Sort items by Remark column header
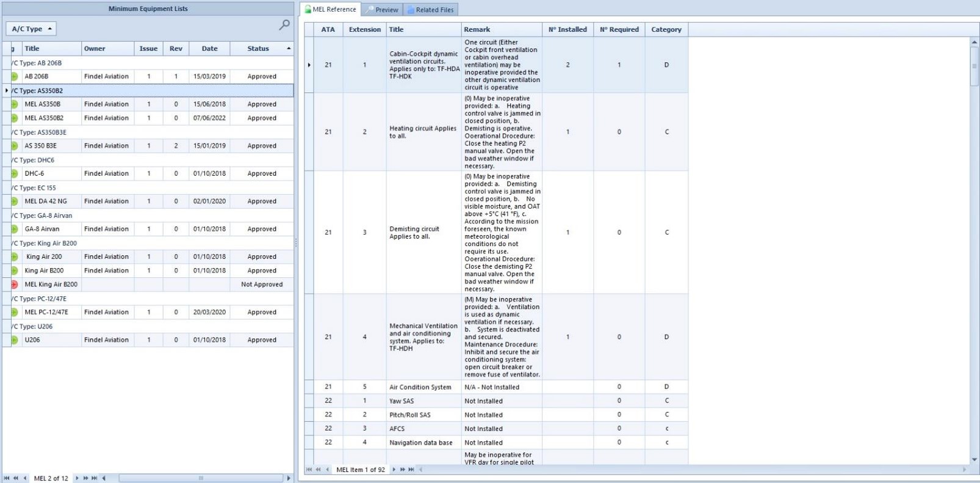Viewport: 980px width, 483px height. (502, 29)
